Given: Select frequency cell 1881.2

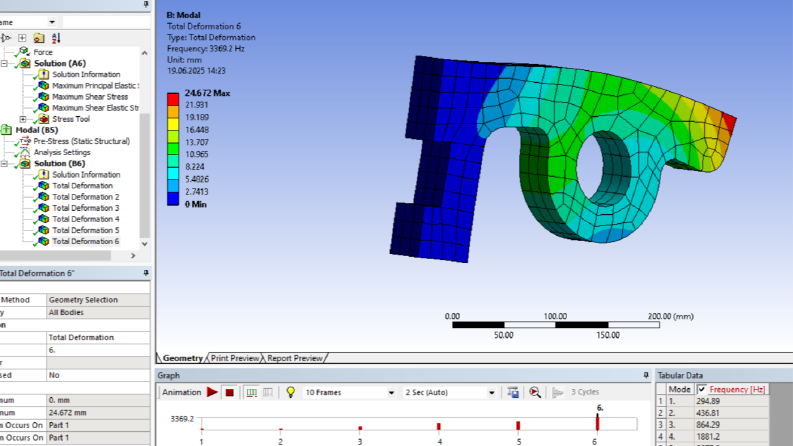Looking at the screenshot, I should point(732,436).
